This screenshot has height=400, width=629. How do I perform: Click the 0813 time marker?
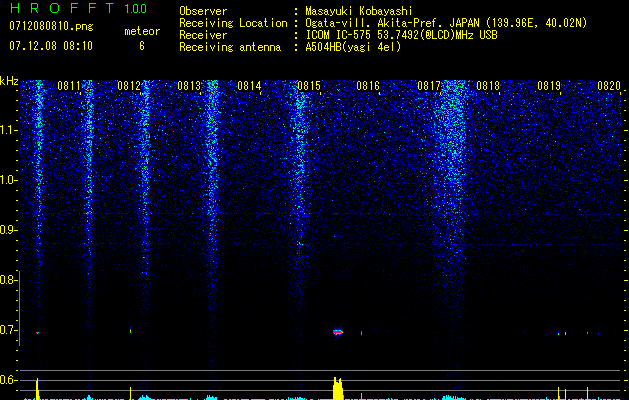coord(189,85)
